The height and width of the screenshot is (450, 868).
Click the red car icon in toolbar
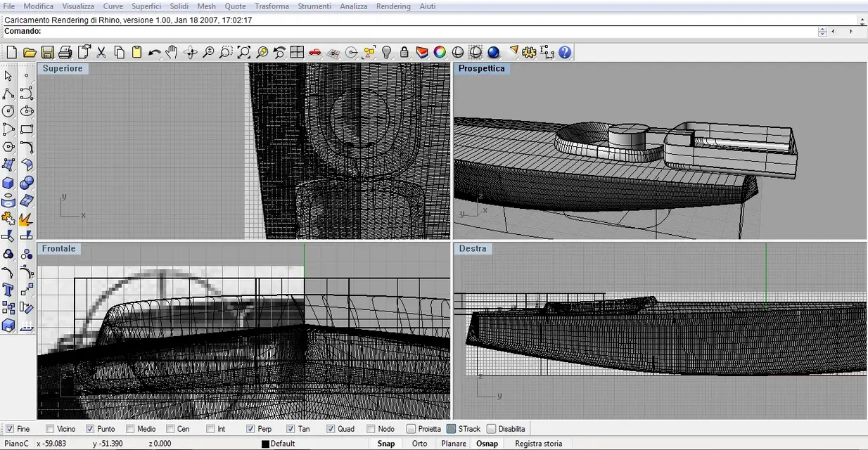tap(315, 52)
